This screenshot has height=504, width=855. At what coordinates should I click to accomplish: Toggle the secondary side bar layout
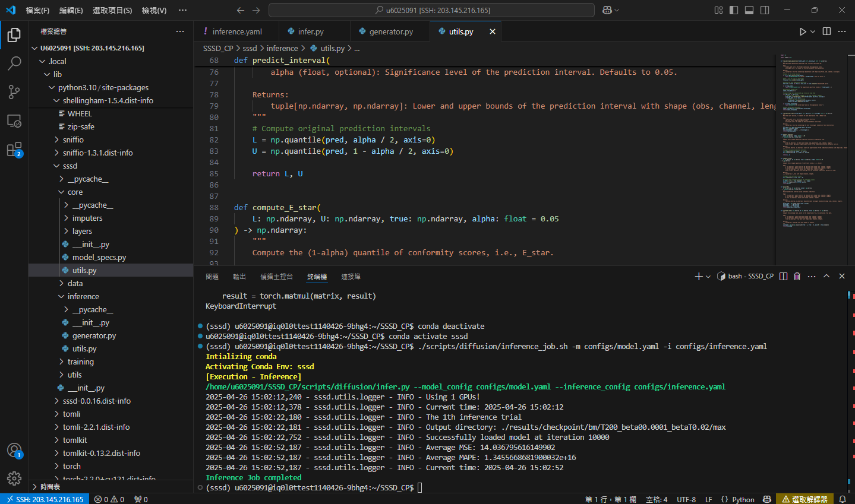point(765,10)
